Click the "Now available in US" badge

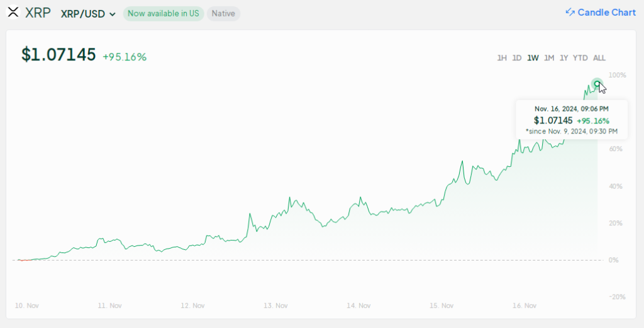click(164, 13)
